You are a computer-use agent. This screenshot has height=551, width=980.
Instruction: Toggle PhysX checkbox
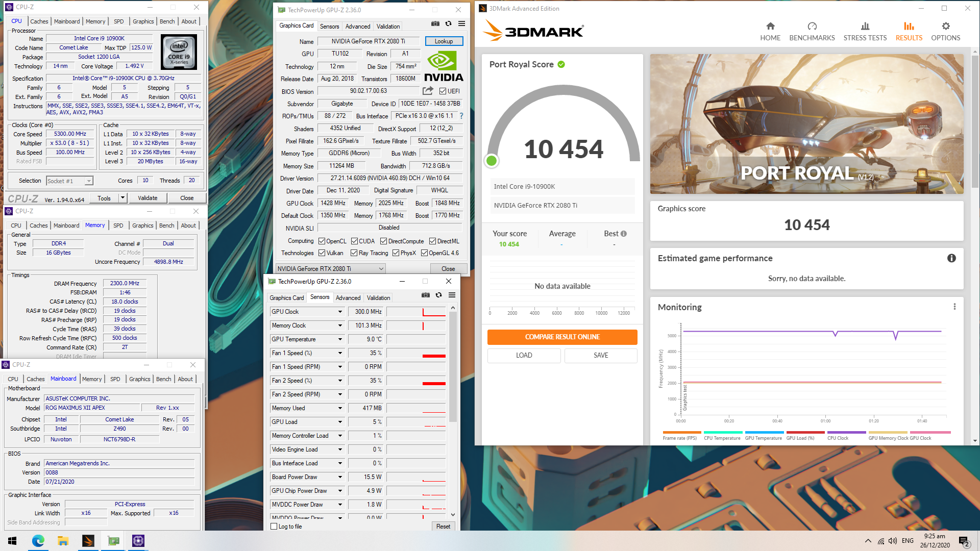[x=396, y=253]
